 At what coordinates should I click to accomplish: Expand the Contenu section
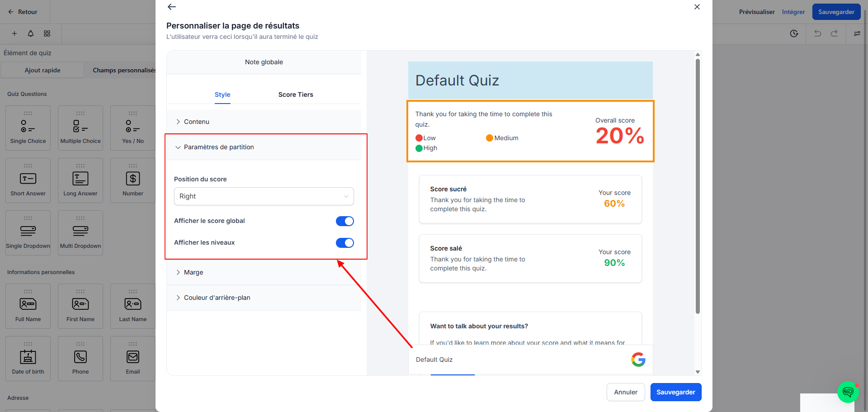point(264,122)
